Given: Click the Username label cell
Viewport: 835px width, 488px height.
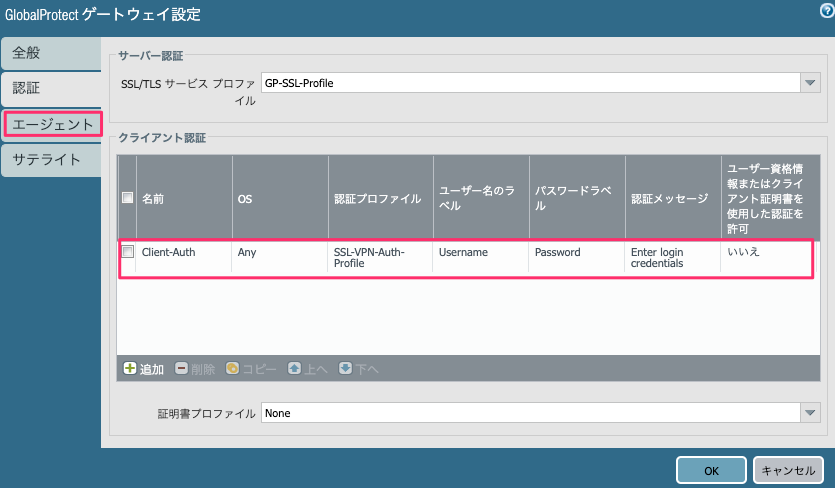Looking at the screenshot, I should point(481,257).
